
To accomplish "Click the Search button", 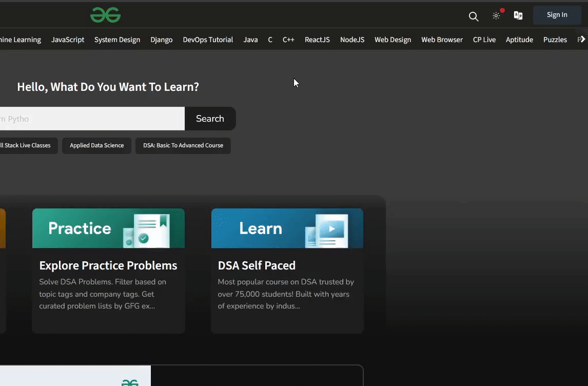I will coord(210,119).
